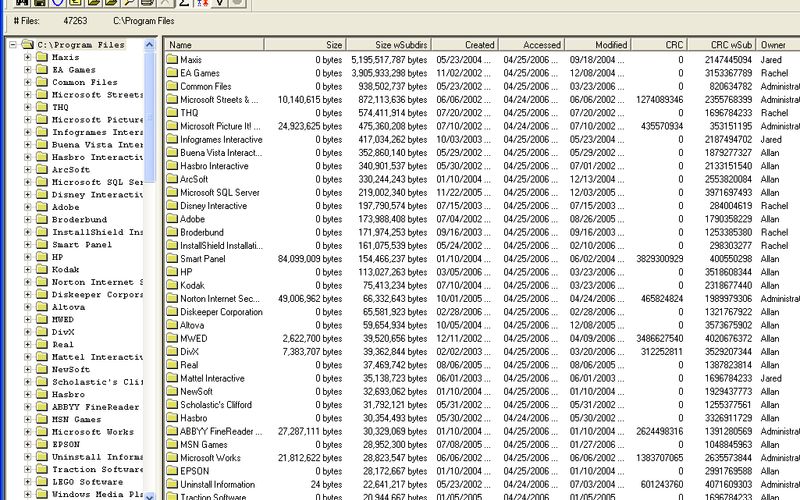Select Scholastic's Clifford in file list
800x500 pixels.
pos(216,405)
